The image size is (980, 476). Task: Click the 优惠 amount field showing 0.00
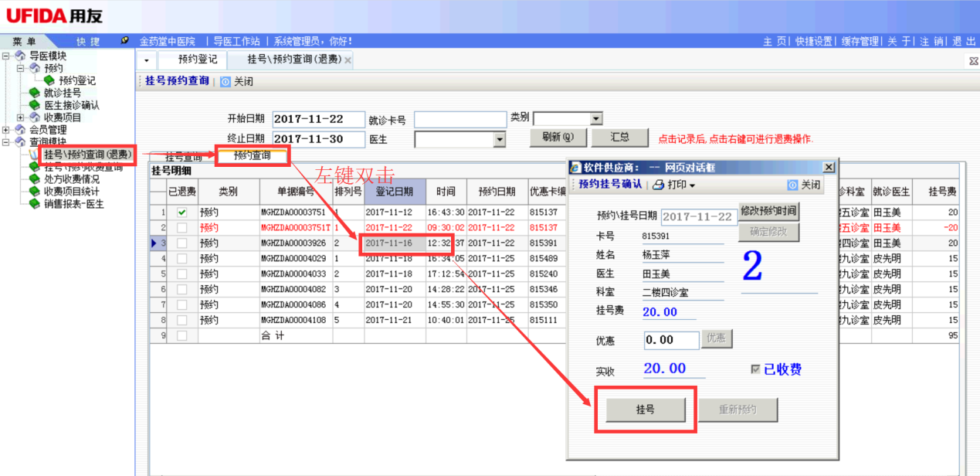(671, 340)
